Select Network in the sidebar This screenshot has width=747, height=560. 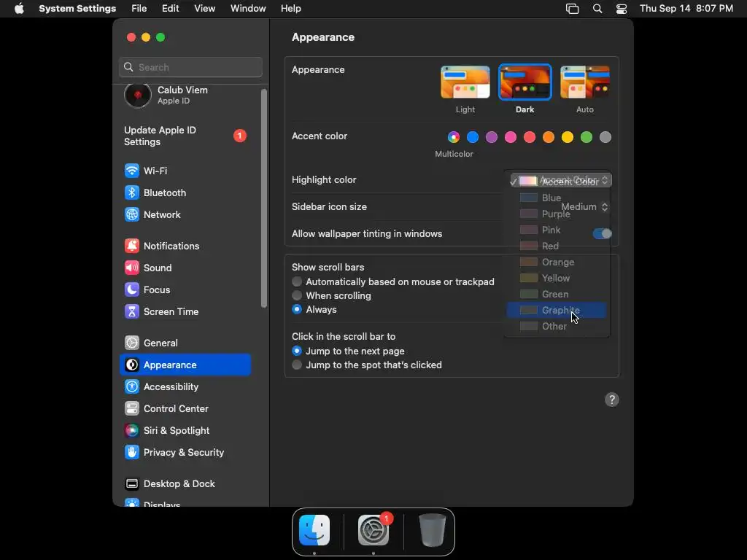pyautogui.click(x=185, y=214)
